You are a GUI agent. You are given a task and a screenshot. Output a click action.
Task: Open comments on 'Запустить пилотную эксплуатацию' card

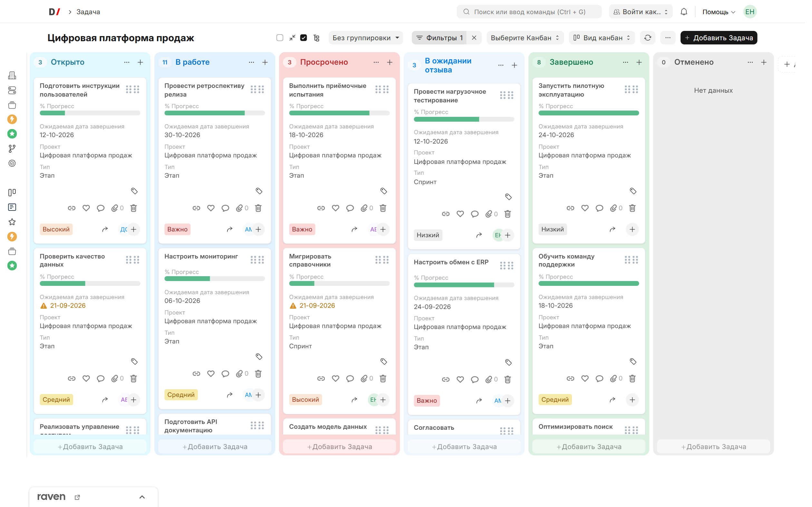(x=599, y=208)
